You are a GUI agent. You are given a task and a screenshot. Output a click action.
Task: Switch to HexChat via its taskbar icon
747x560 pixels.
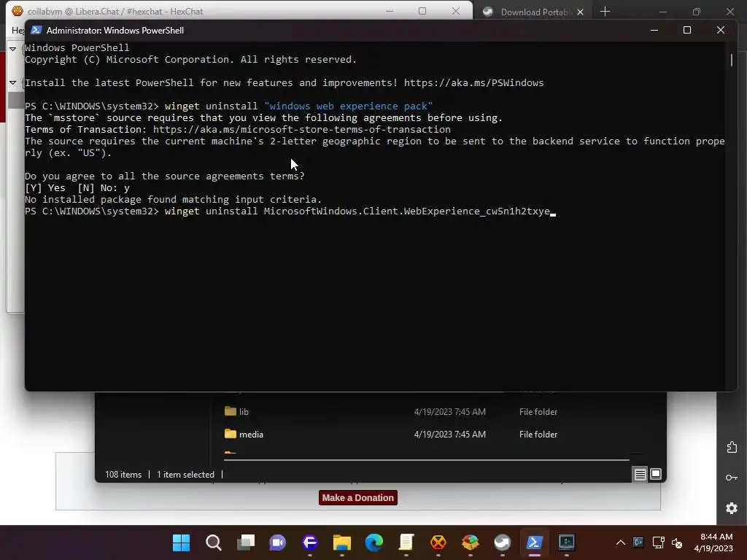click(x=438, y=542)
